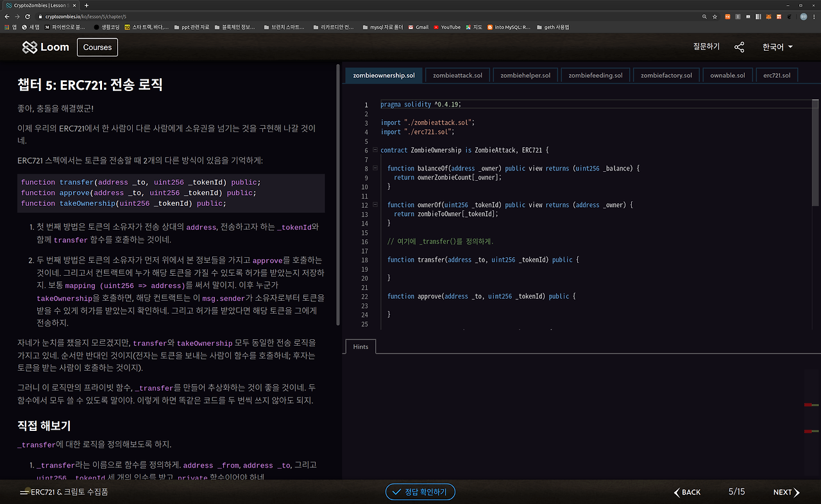Viewport: 821px width, 504px height.
Task: Go to next chapter with NEXT
Action: coord(786,492)
